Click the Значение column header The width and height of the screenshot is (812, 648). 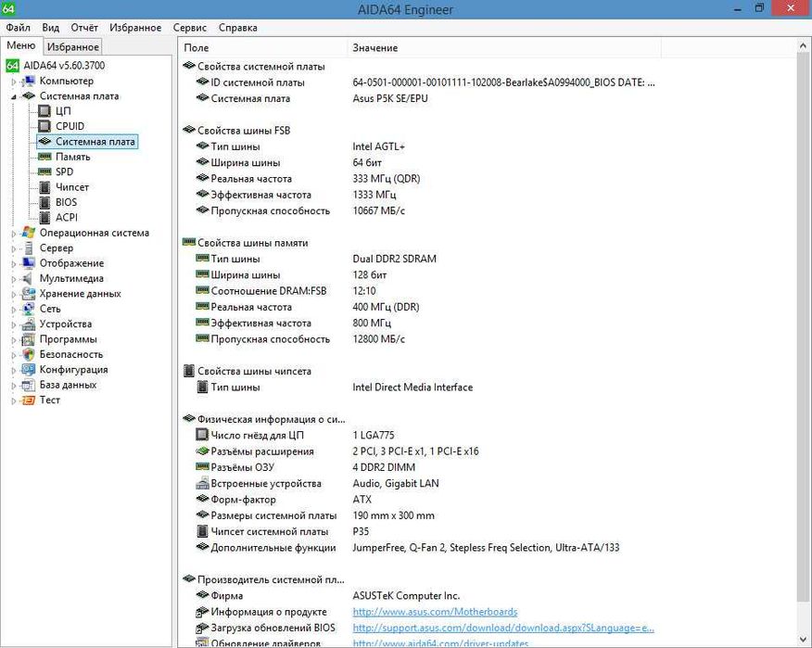point(504,47)
